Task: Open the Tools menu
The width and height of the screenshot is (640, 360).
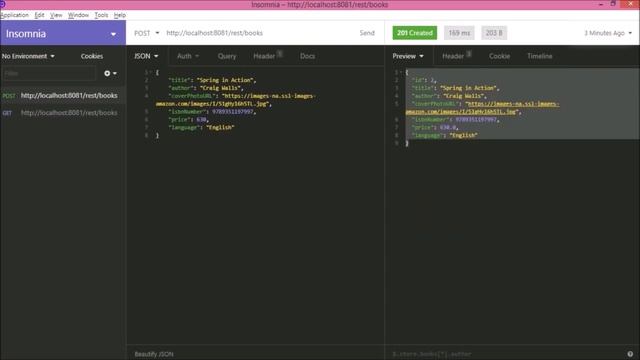Action: 101,15
